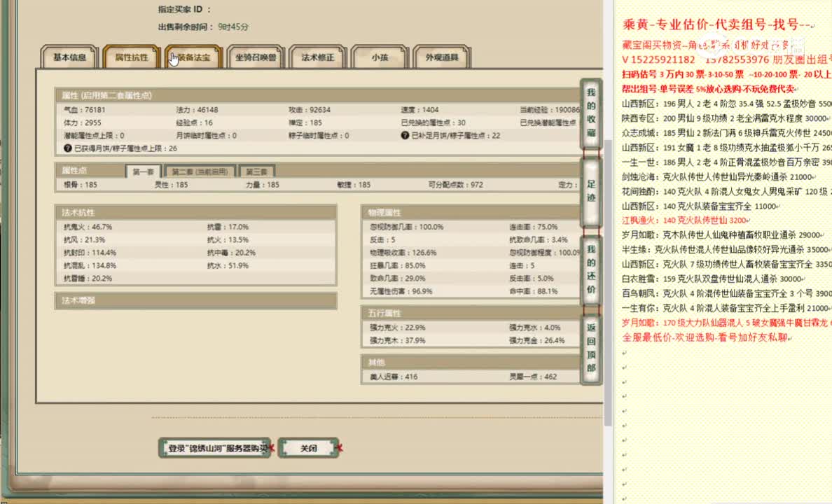Click the 抗水：51.9% entry
The height and width of the screenshot is (504, 832).
[x=228, y=265]
